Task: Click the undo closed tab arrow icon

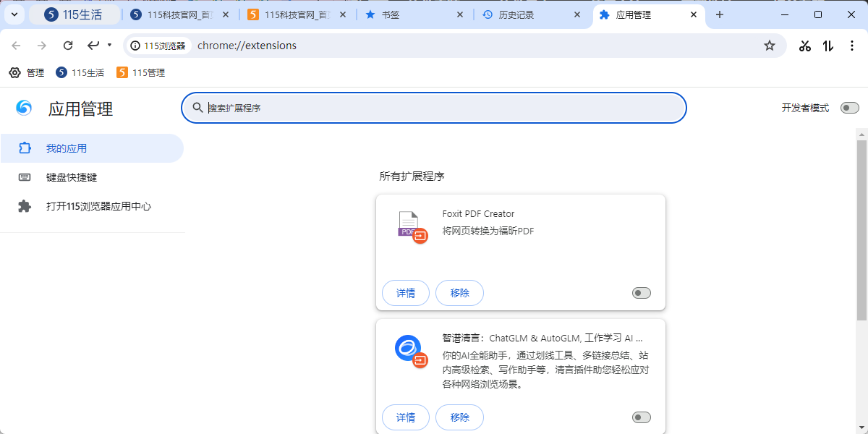Action: click(x=93, y=46)
